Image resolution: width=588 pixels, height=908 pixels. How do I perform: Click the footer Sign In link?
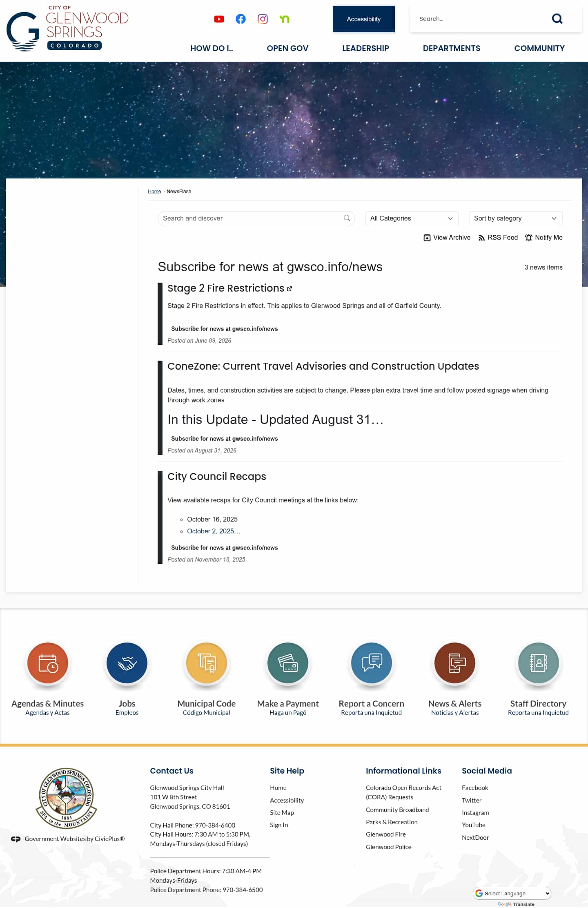pos(279,825)
